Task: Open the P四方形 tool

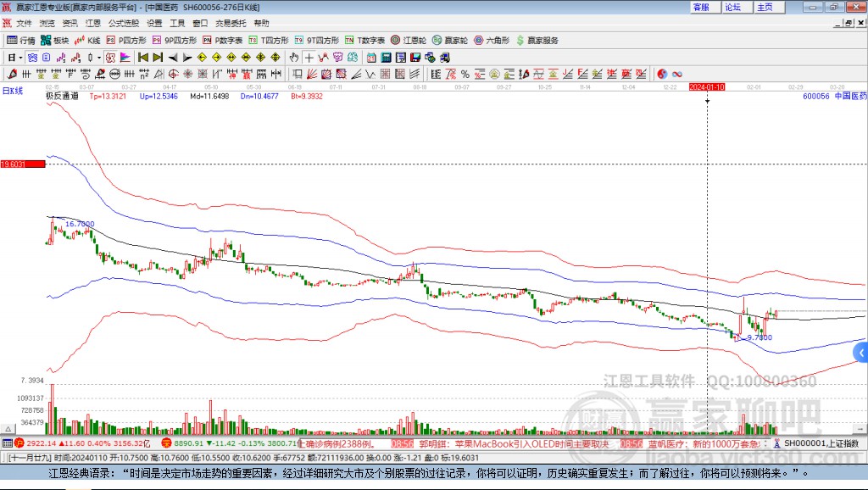Action: coord(127,41)
